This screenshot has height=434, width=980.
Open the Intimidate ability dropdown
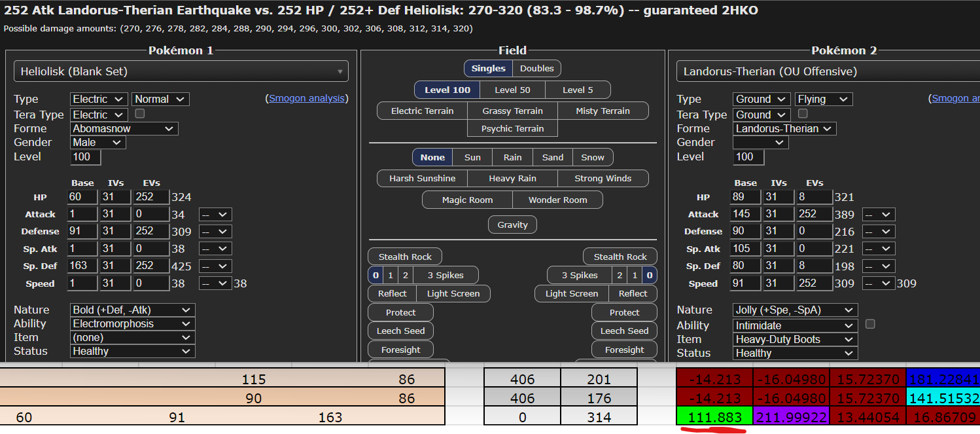tap(796, 325)
